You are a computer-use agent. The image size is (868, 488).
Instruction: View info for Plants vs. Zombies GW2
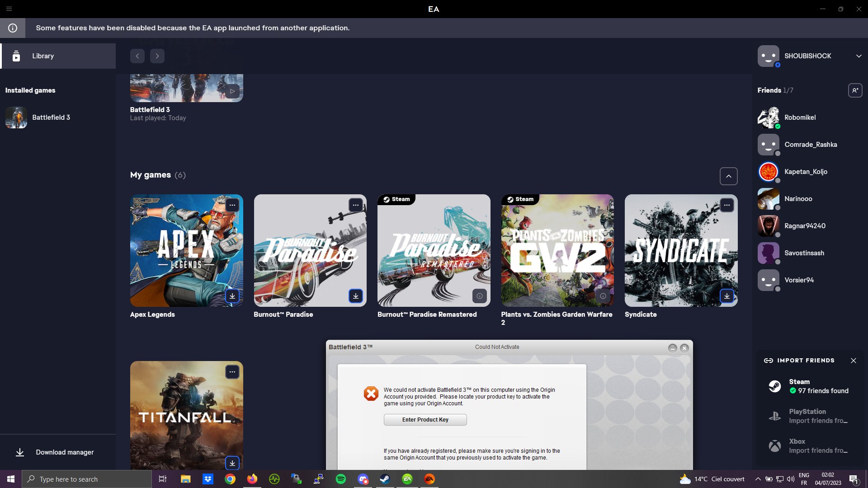point(603,296)
